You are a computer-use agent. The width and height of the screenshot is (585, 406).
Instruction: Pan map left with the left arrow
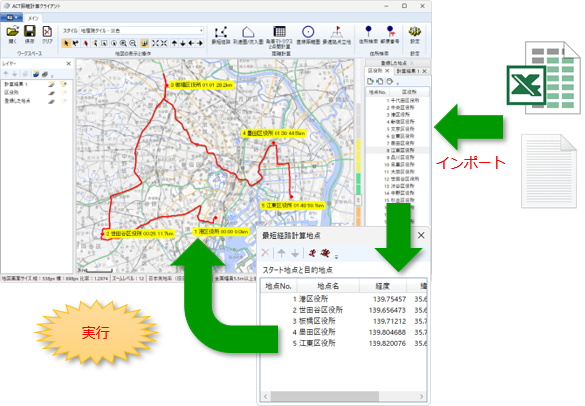(x=191, y=43)
